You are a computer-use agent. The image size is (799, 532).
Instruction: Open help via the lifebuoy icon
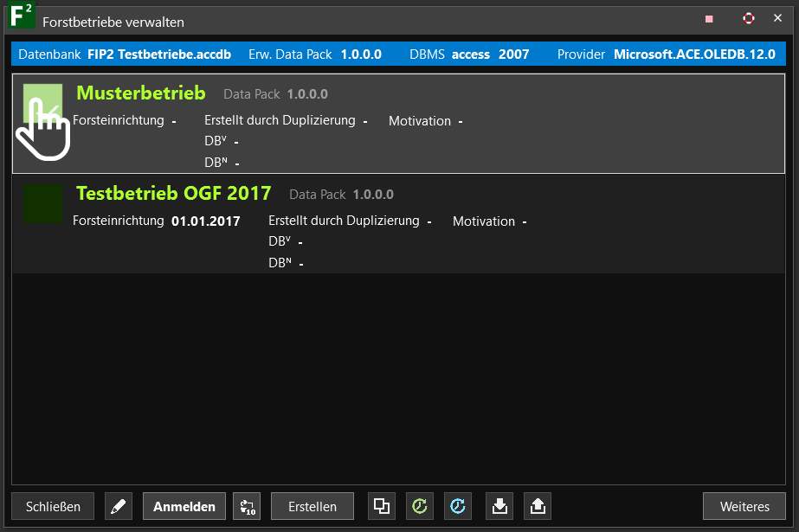point(749,18)
